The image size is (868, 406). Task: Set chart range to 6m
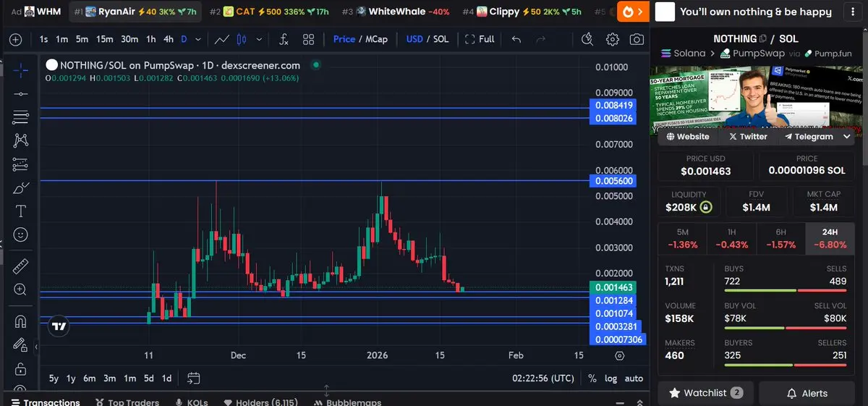coord(90,378)
